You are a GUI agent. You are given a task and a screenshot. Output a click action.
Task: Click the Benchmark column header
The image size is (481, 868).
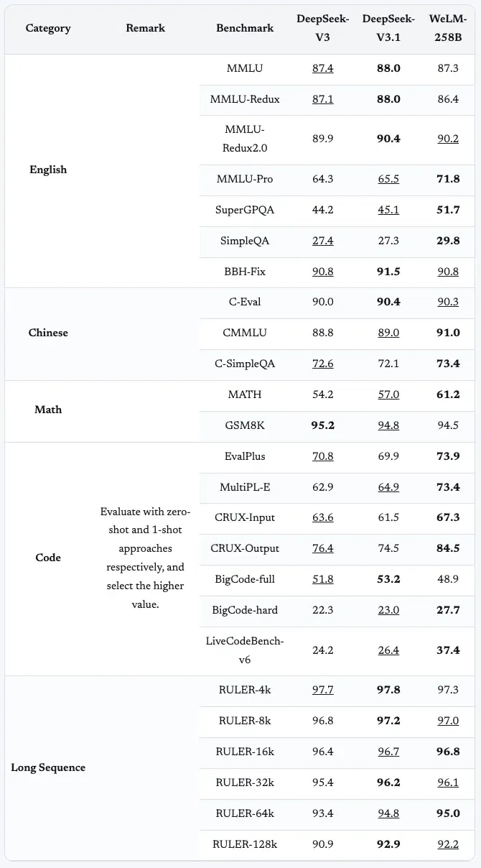245,28
